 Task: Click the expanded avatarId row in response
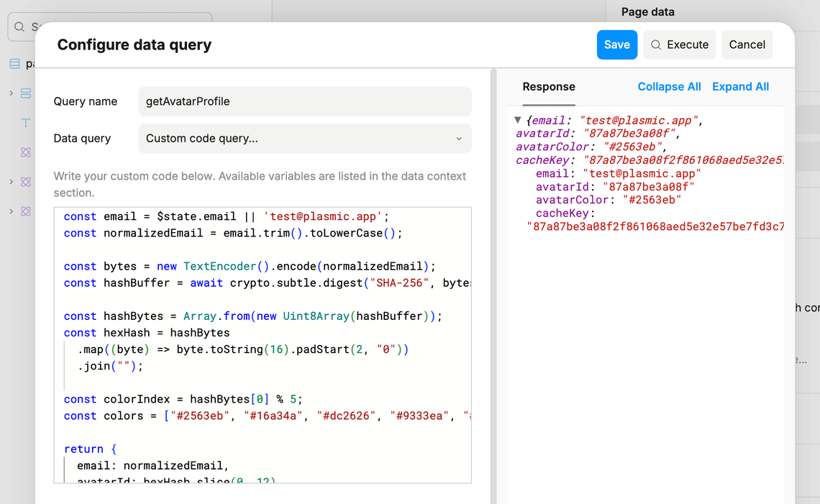(615, 187)
